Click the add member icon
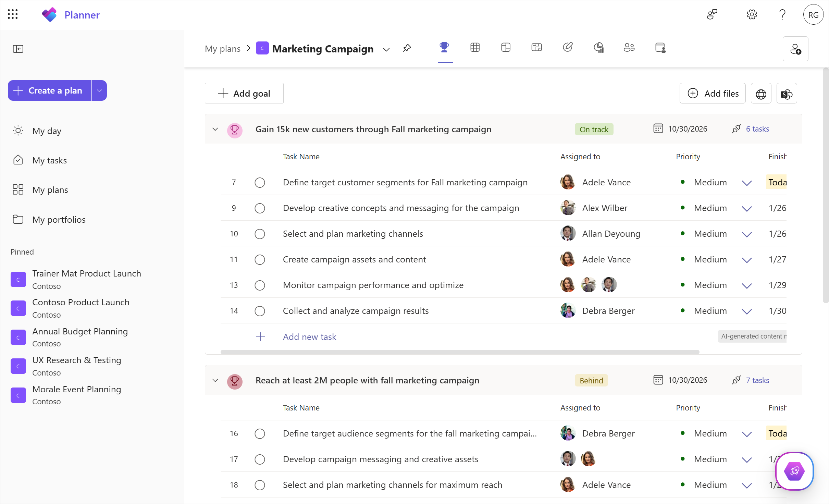The image size is (829, 504). pyautogui.click(x=796, y=49)
